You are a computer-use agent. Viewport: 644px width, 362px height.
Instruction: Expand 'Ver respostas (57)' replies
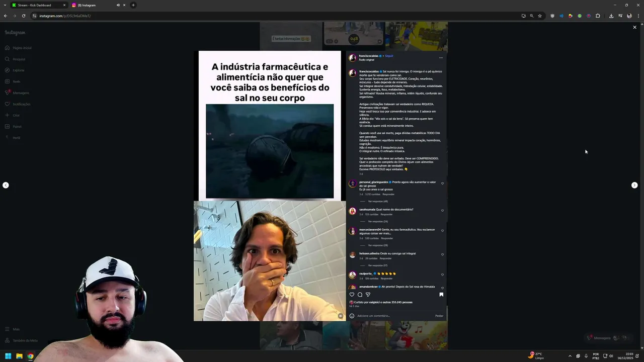click(377, 265)
